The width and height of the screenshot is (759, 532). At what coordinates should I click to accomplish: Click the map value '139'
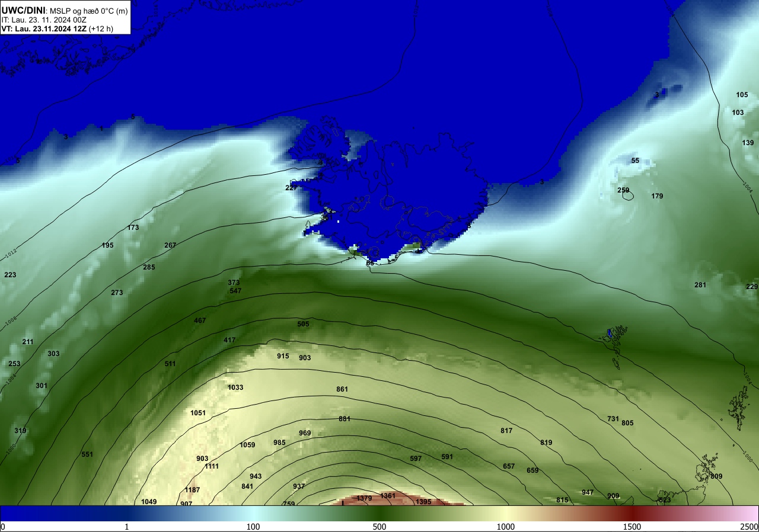pyautogui.click(x=748, y=143)
